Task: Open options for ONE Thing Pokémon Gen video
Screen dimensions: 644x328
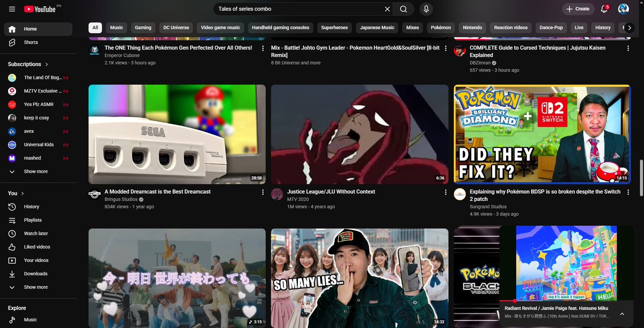Action: [x=263, y=48]
